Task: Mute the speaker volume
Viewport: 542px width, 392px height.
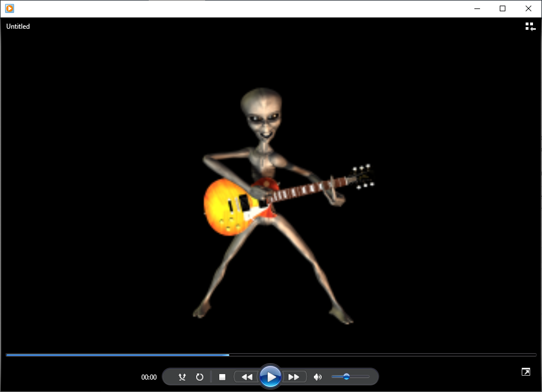Action: point(318,377)
